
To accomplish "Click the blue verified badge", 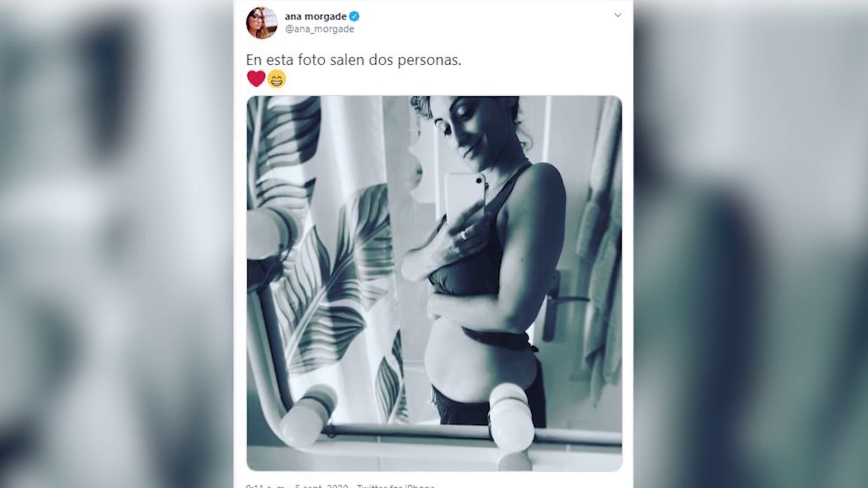I will pyautogui.click(x=354, y=17).
